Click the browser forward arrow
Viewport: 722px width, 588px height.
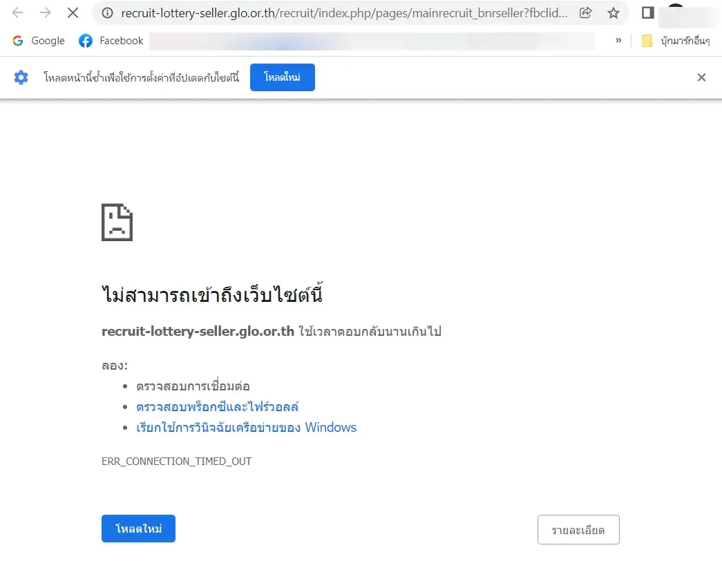tap(45, 12)
